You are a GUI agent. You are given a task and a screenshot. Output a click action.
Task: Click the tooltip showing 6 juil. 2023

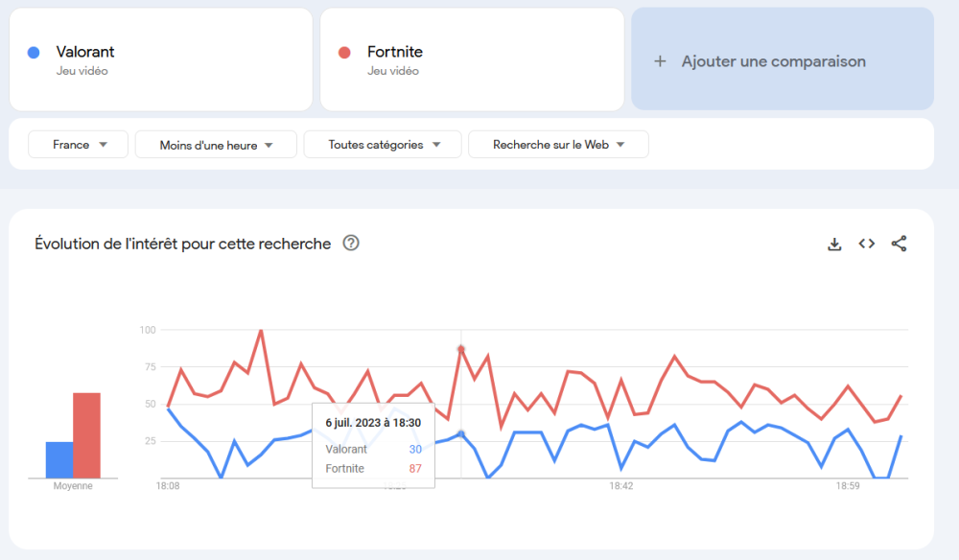pos(373,446)
